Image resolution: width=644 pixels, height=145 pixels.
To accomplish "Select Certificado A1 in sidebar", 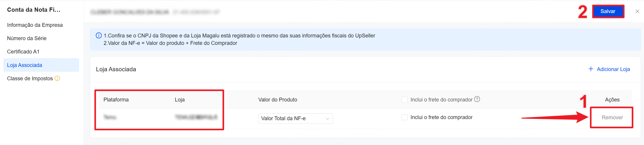I will [x=23, y=52].
